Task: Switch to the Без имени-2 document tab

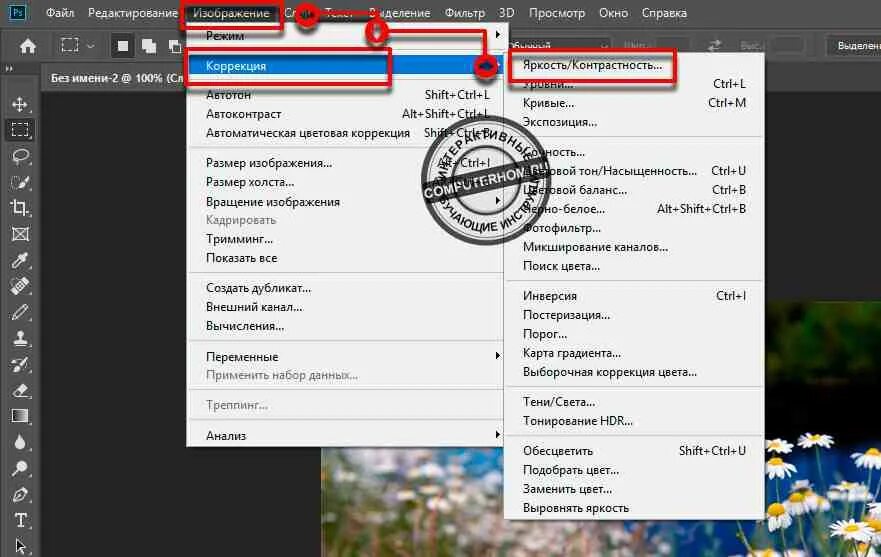Action: click(115, 78)
